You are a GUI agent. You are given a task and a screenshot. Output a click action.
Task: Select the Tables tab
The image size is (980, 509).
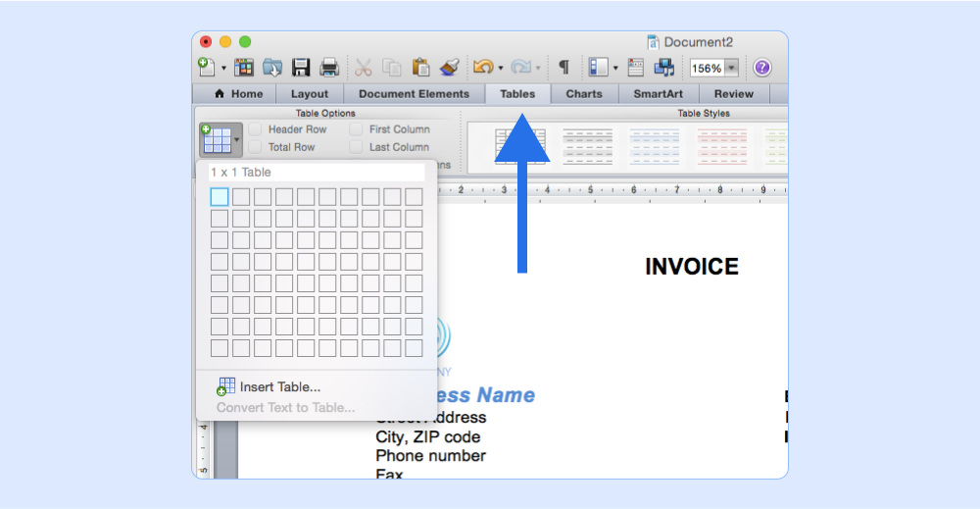517,94
